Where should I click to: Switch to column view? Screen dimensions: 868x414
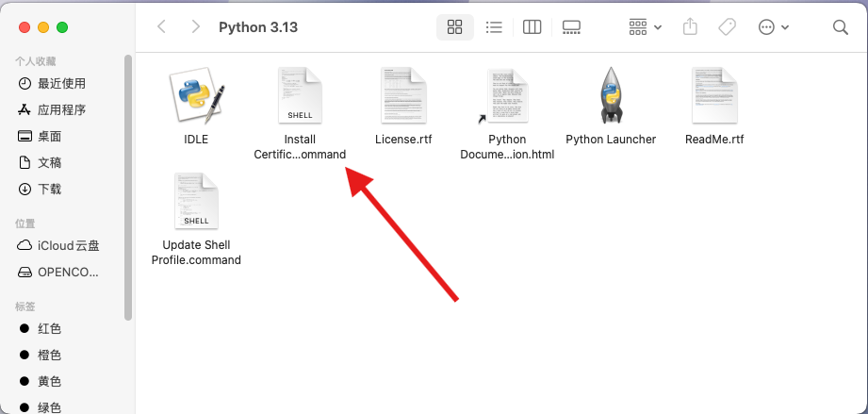(532, 27)
